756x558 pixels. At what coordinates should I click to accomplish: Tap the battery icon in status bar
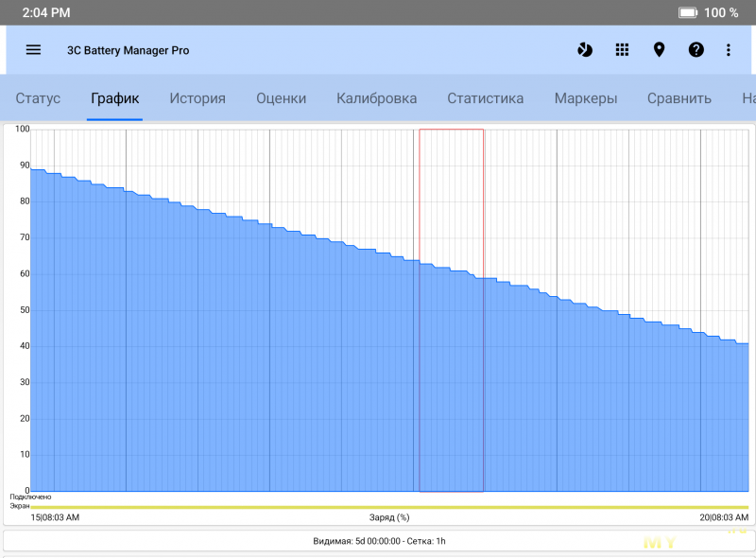pyautogui.click(x=688, y=12)
